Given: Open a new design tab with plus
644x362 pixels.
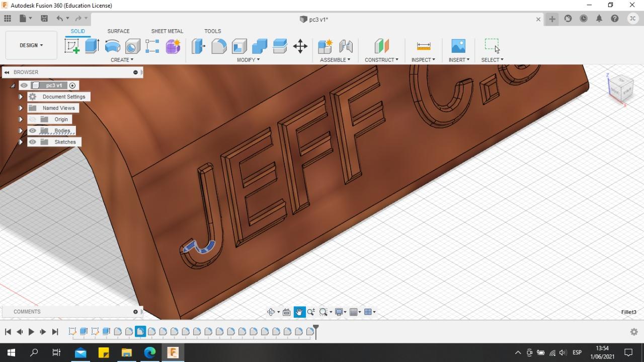Looking at the screenshot, I should (552, 19).
